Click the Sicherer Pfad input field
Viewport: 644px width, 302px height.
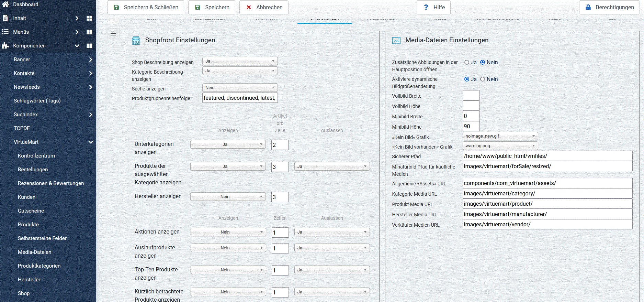pos(547,156)
